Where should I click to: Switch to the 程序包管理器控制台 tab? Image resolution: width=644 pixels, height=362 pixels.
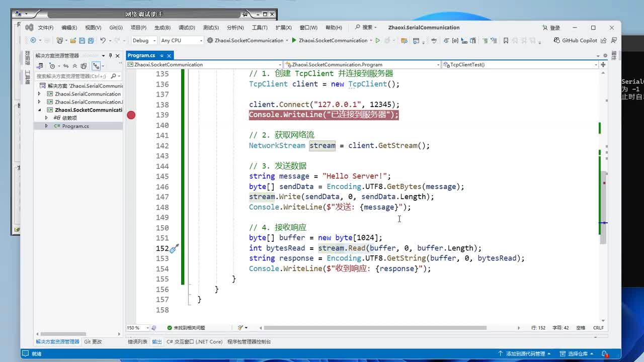point(249,342)
